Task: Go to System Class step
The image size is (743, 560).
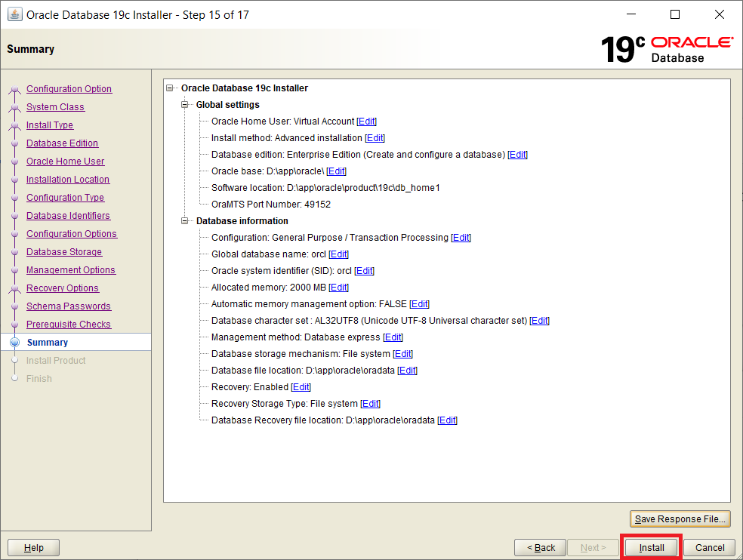Action: (55, 106)
